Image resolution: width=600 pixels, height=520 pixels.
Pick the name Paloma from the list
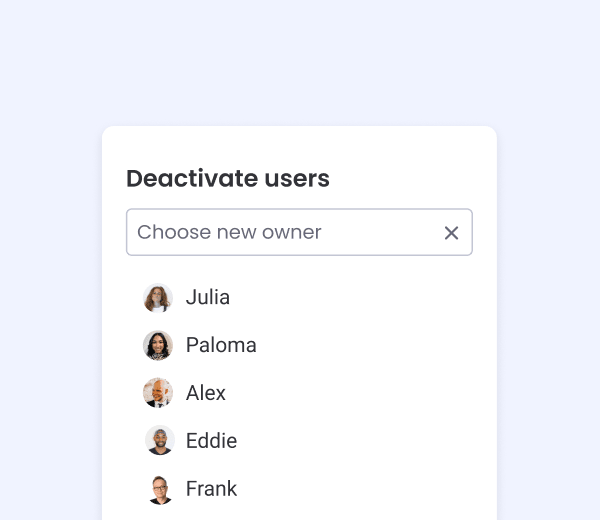[221, 345]
